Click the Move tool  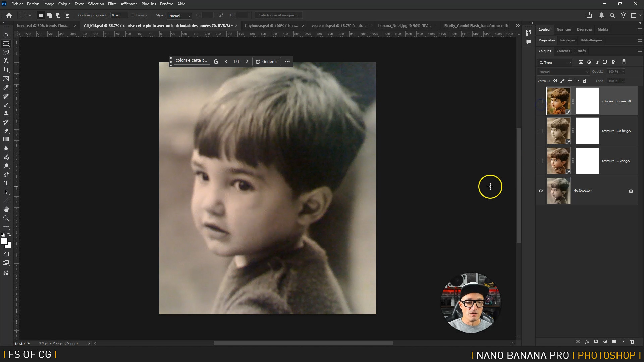pyautogui.click(x=6, y=35)
